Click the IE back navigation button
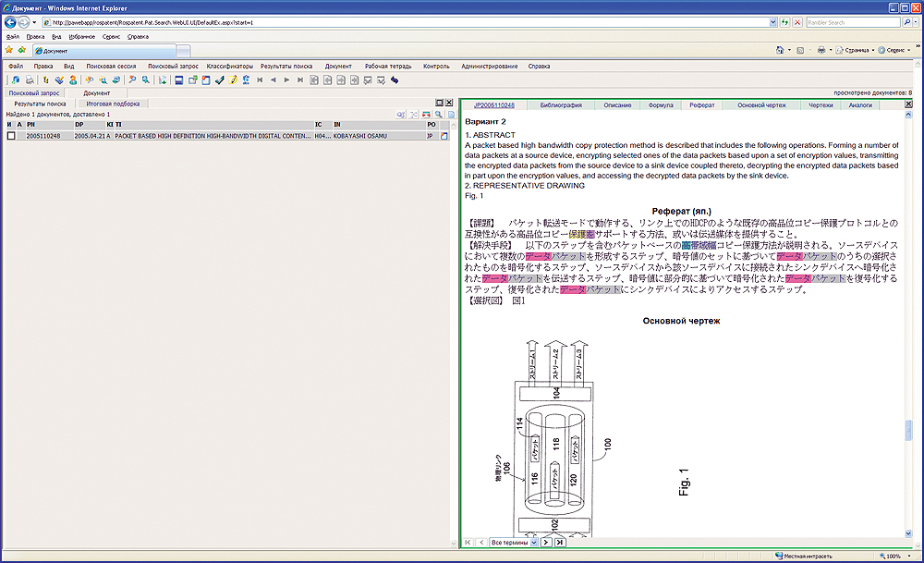The image size is (924, 563). tap(12, 21)
